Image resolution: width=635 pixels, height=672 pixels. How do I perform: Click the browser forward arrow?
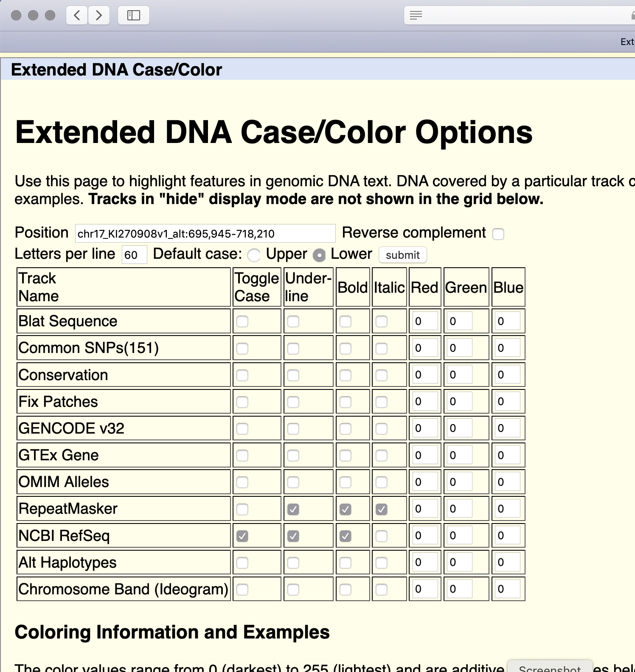click(99, 16)
